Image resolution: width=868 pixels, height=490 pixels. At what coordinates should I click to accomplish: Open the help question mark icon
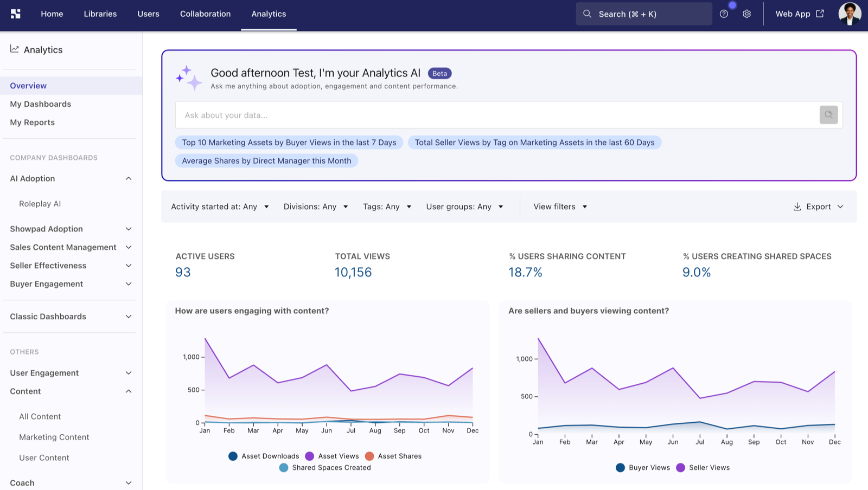tap(724, 14)
